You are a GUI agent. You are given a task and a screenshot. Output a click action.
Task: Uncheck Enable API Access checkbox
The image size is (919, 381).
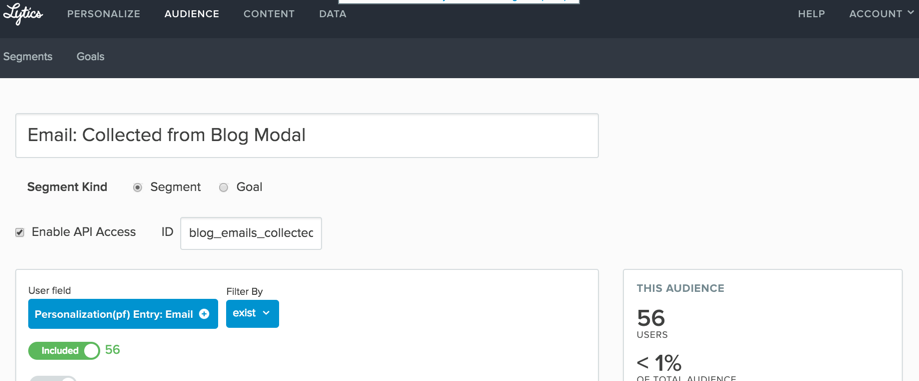pyautogui.click(x=20, y=233)
